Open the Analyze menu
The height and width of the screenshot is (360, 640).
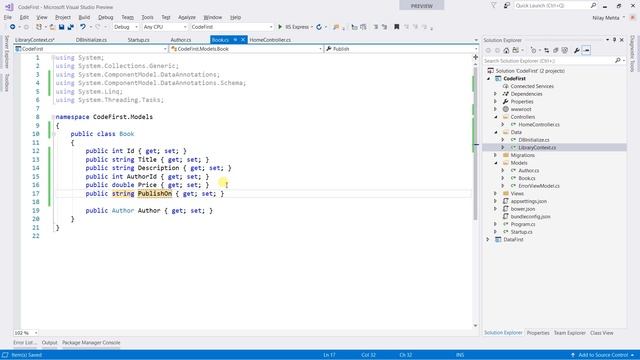[x=187, y=17]
